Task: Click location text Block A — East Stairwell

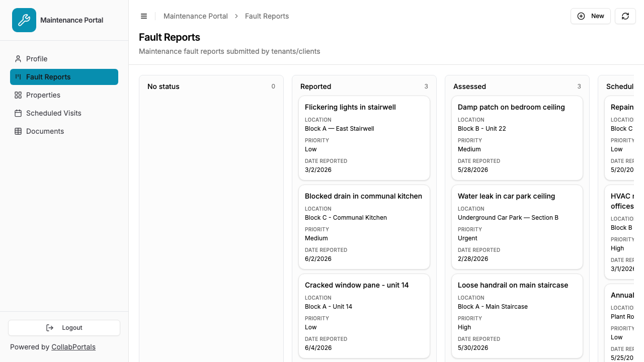Action: pos(340,129)
